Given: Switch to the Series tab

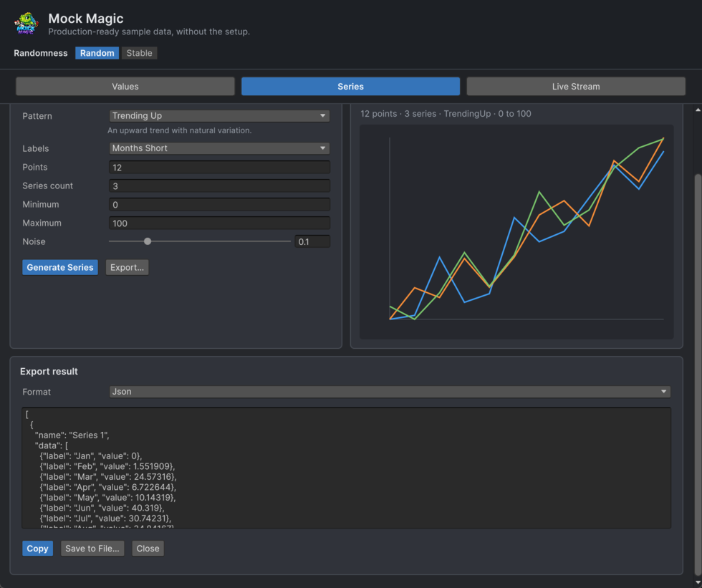Looking at the screenshot, I should pos(350,87).
